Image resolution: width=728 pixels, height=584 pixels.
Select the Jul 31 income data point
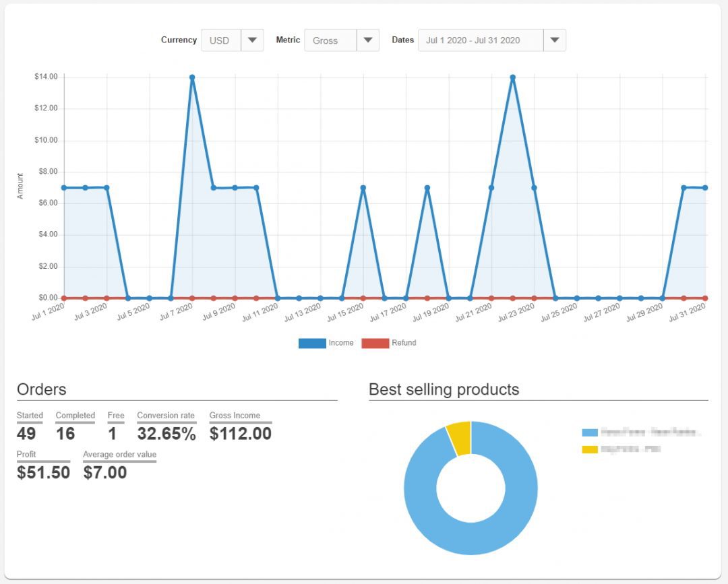tap(705, 188)
